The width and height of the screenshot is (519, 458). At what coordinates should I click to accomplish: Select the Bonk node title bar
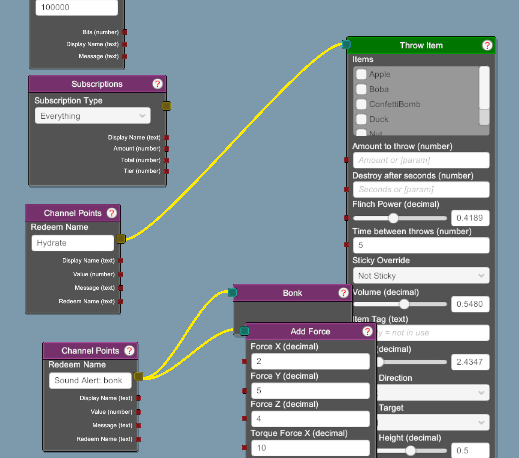click(292, 293)
